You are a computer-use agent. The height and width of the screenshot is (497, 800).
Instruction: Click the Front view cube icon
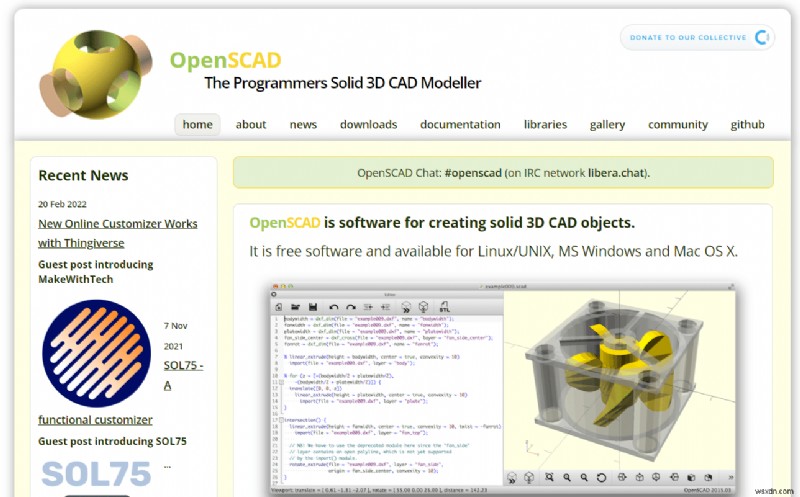pos(691,478)
